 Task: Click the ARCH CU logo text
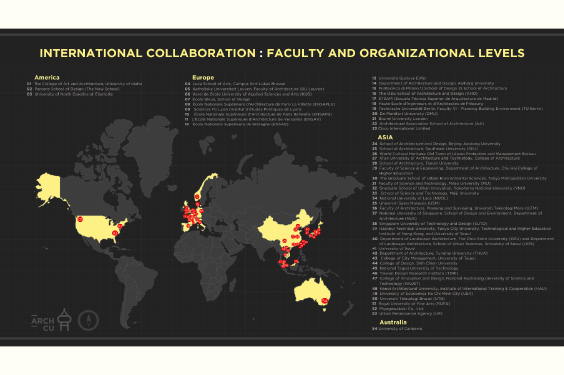pyautogui.click(x=42, y=324)
